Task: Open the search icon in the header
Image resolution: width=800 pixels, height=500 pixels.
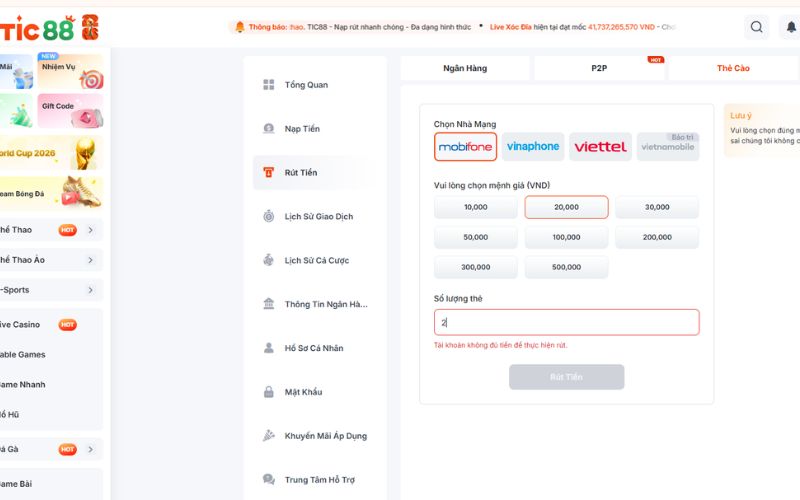Action: click(756, 27)
